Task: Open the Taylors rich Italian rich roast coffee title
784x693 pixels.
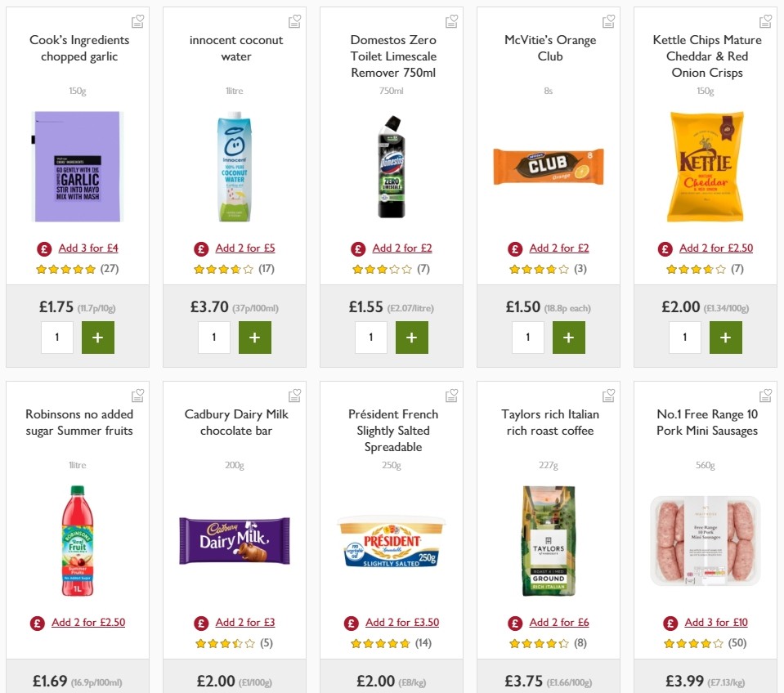Action: tap(548, 423)
